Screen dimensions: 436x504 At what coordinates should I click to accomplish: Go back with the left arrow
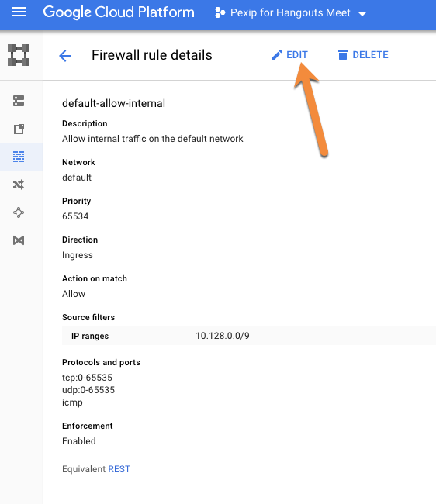[x=65, y=56]
